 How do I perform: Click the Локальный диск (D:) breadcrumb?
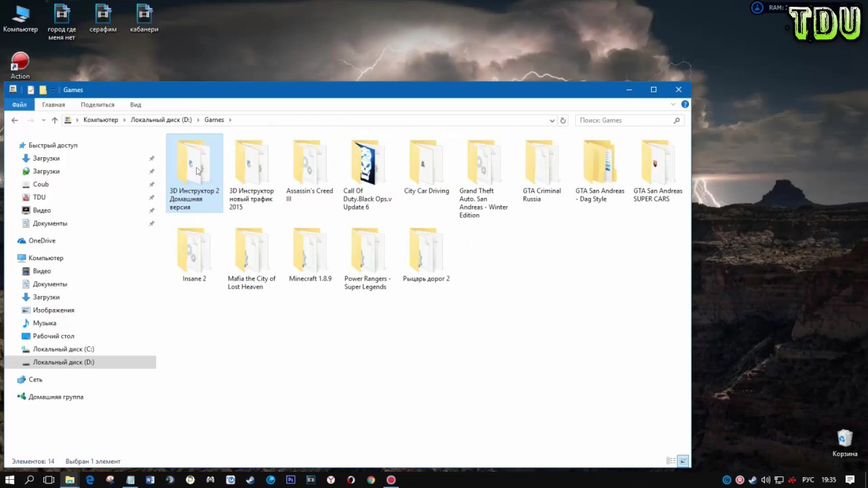coord(161,120)
